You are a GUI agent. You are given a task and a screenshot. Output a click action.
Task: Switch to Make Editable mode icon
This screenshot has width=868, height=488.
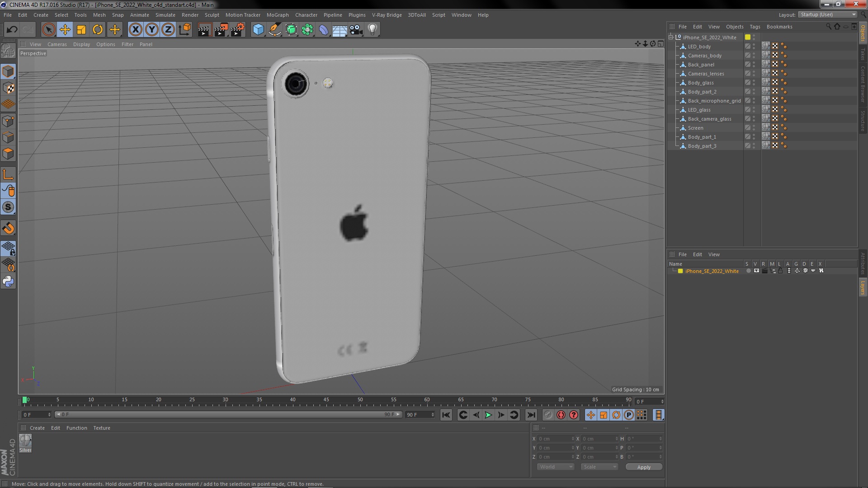8,51
